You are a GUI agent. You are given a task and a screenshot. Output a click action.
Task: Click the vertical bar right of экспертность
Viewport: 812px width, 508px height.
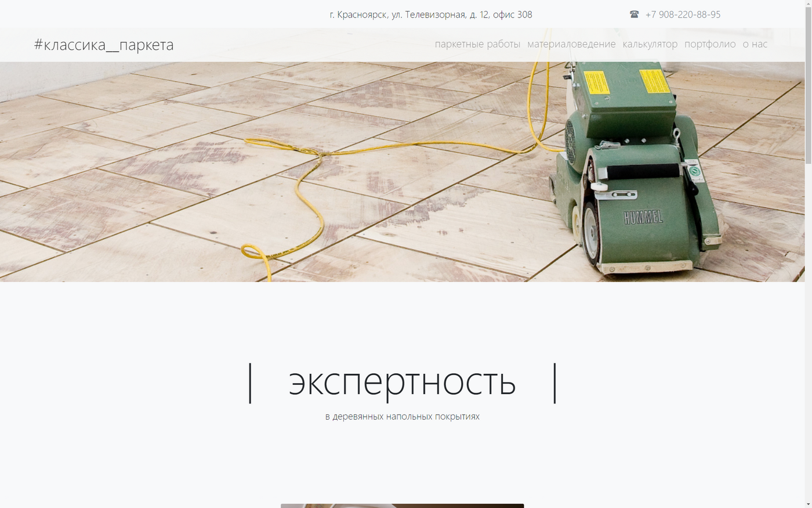555,383
